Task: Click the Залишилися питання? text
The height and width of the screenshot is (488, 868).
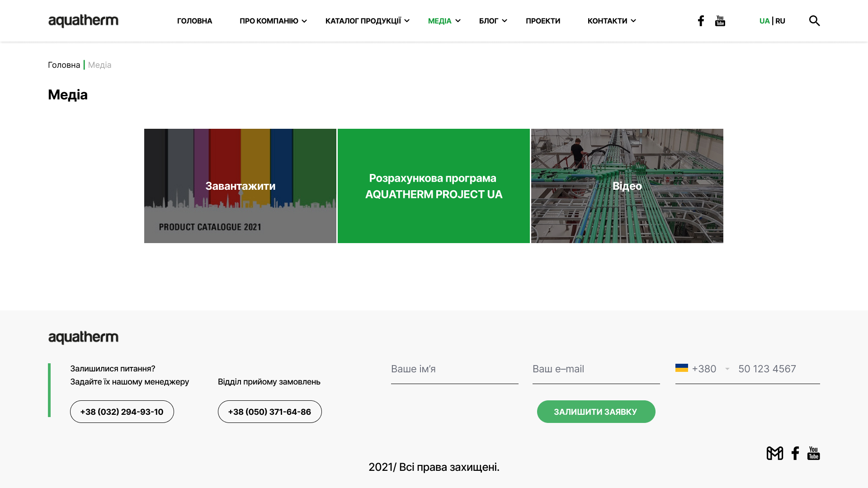Action: coord(113,369)
